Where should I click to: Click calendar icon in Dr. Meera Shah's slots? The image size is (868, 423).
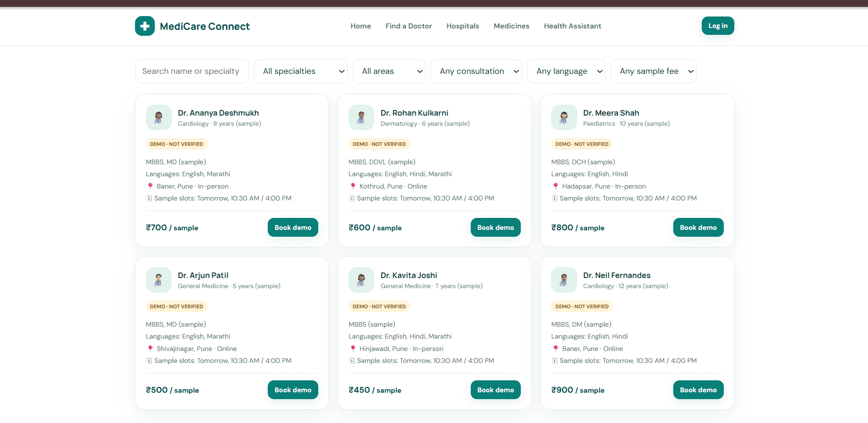tap(554, 198)
